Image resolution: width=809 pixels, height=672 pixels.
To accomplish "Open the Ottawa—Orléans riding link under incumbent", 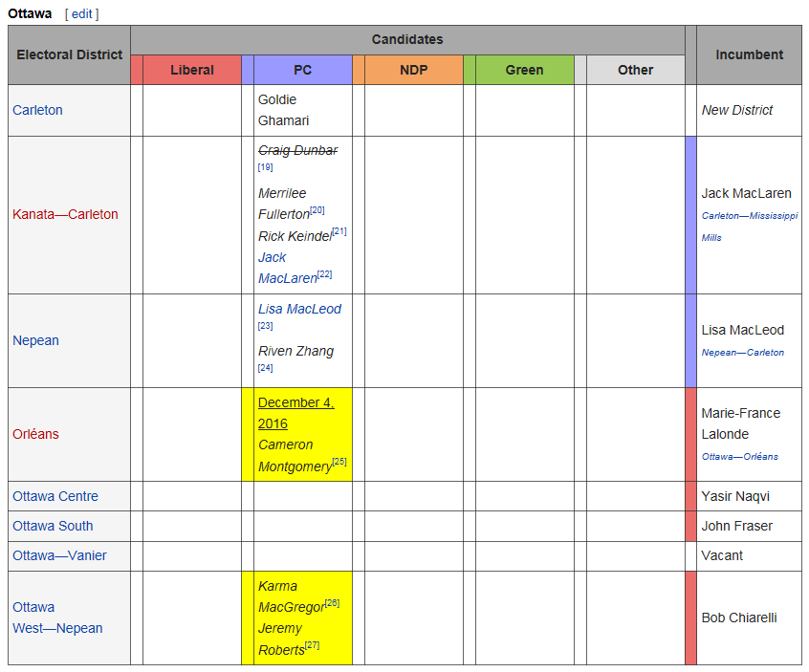I will pyautogui.click(x=739, y=457).
